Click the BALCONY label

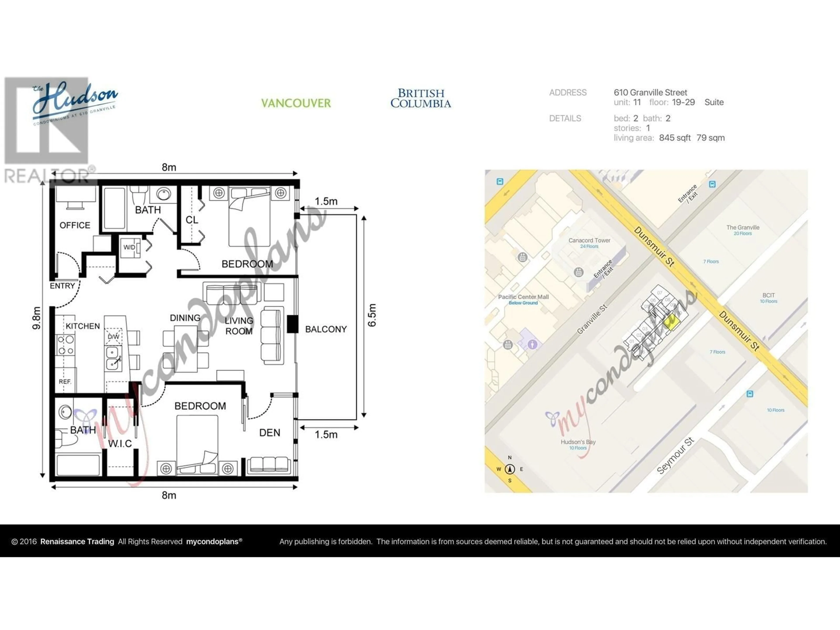tap(326, 329)
